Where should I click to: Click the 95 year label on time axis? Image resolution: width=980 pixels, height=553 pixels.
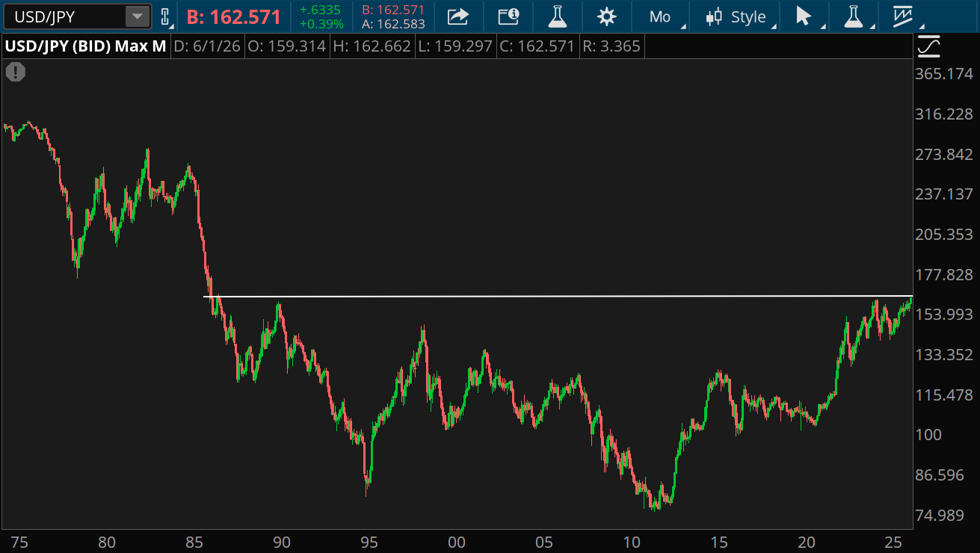point(369,543)
